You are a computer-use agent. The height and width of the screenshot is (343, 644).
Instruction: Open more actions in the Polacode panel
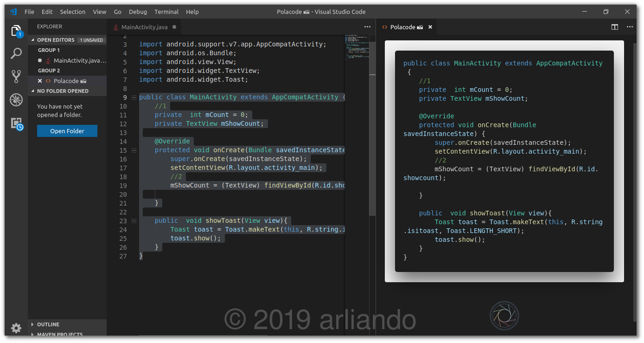pyautogui.click(x=630, y=27)
